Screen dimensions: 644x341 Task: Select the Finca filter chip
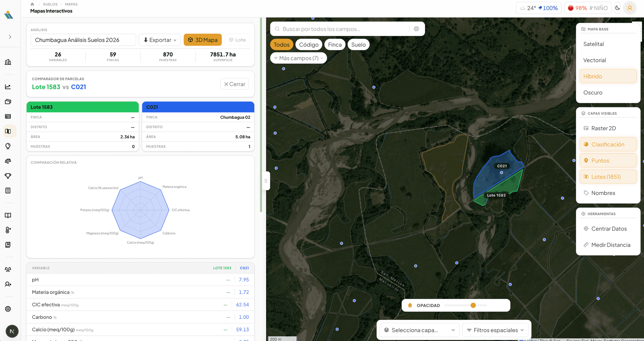pos(335,45)
